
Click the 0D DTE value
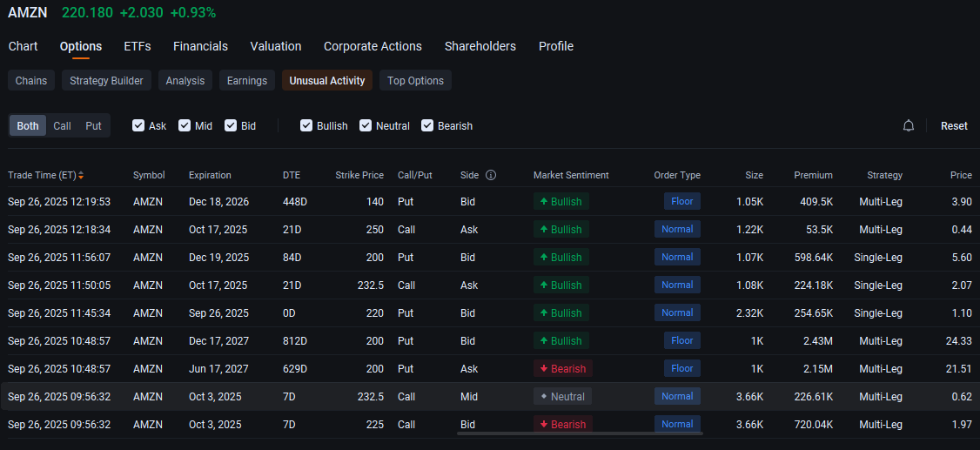pos(289,313)
